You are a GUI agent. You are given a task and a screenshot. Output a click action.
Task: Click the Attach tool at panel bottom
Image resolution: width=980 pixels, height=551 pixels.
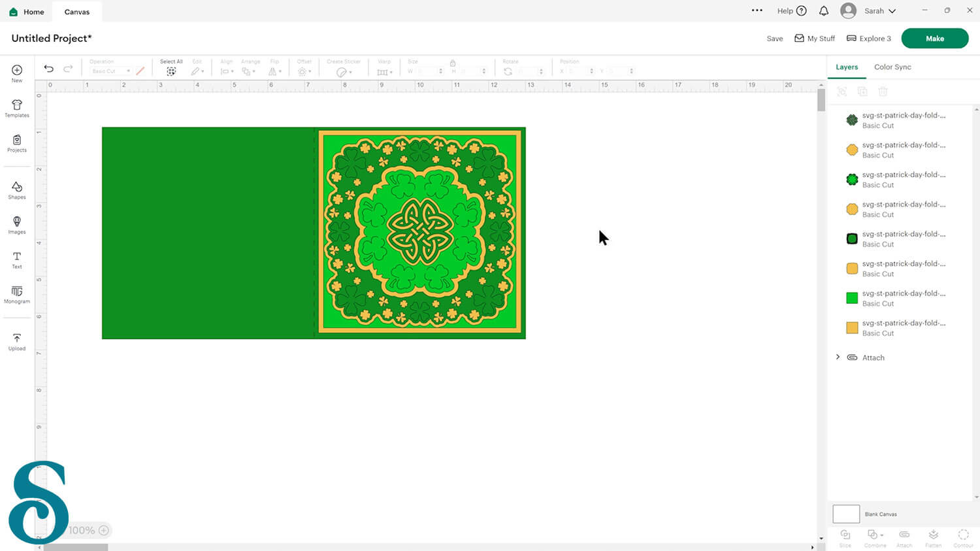904,538
